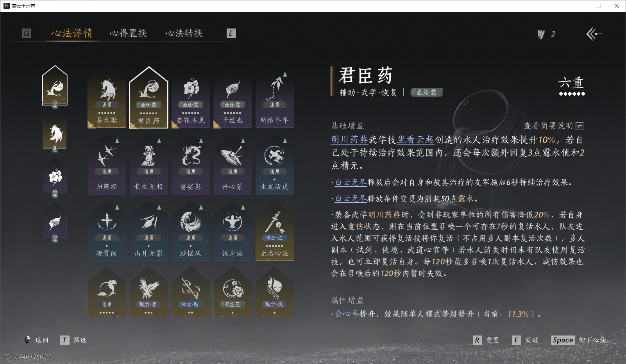
Task: Click the 属性增益 section heading
Action: [x=347, y=300]
